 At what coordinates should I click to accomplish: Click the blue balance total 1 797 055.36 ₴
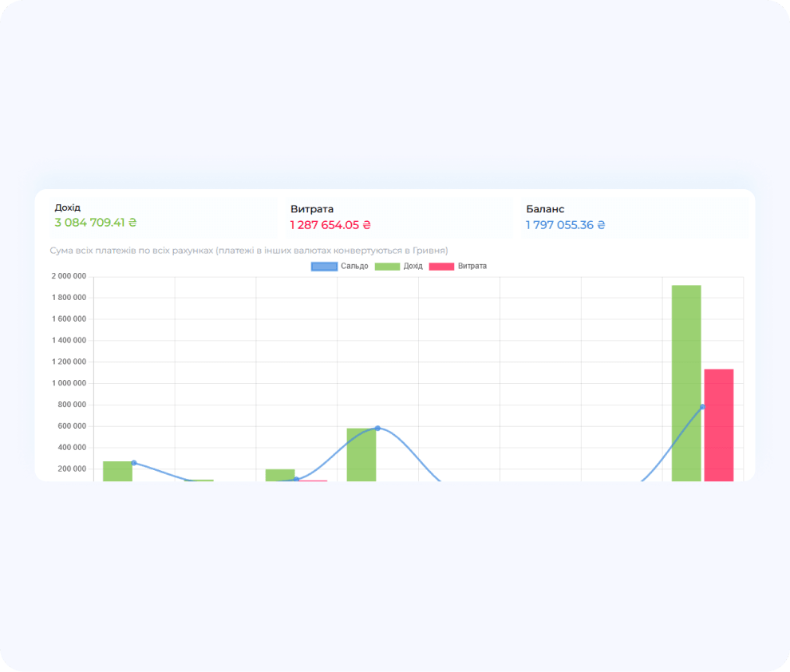coord(565,225)
